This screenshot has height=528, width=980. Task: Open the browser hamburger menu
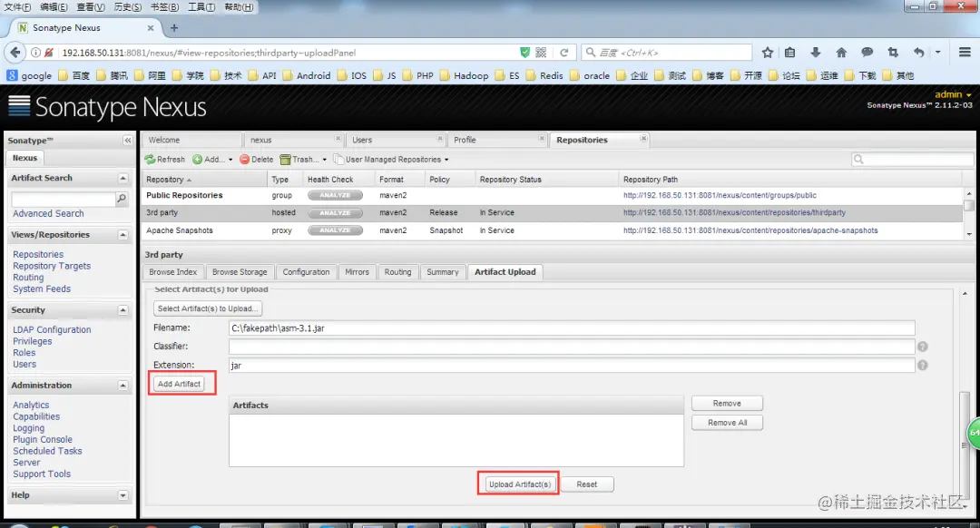pyautogui.click(x=965, y=53)
